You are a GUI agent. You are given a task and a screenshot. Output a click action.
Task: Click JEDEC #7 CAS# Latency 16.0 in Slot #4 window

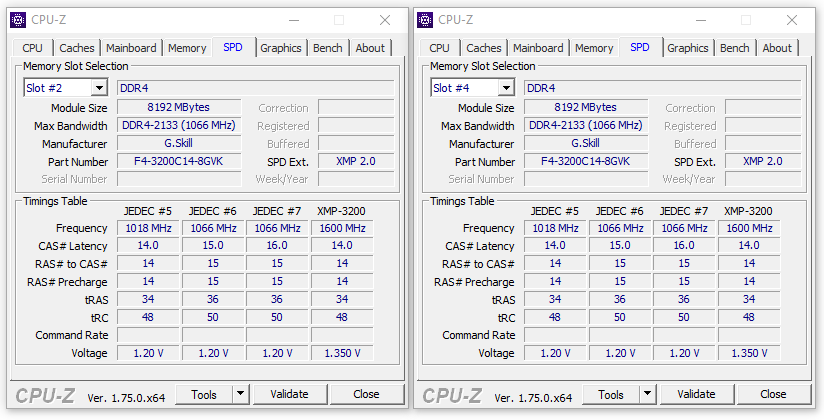pyautogui.click(x=684, y=245)
